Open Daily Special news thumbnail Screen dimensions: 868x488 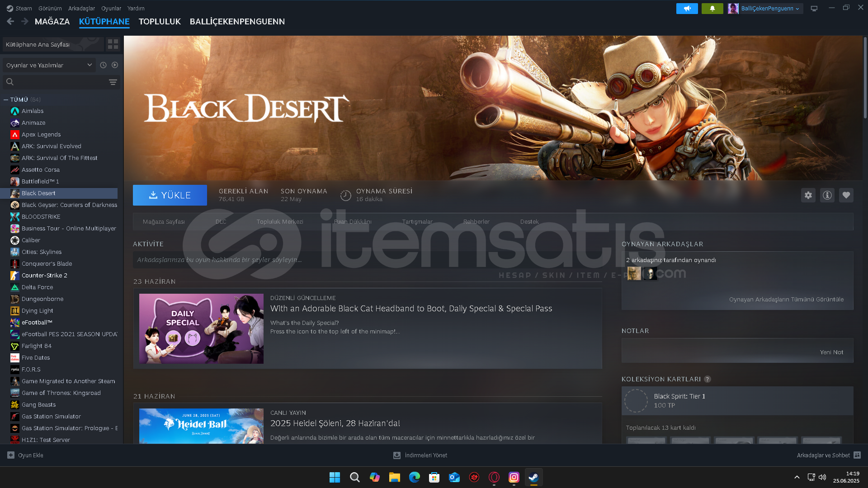[201, 328]
